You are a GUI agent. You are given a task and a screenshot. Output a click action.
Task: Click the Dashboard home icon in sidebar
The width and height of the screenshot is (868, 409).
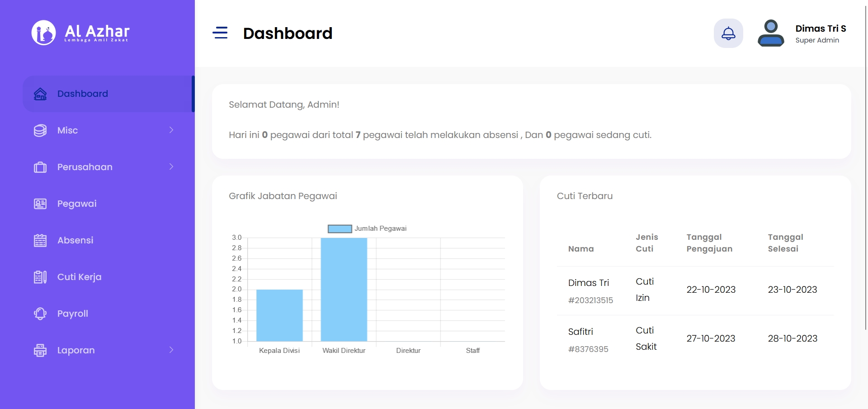[x=40, y=94]
